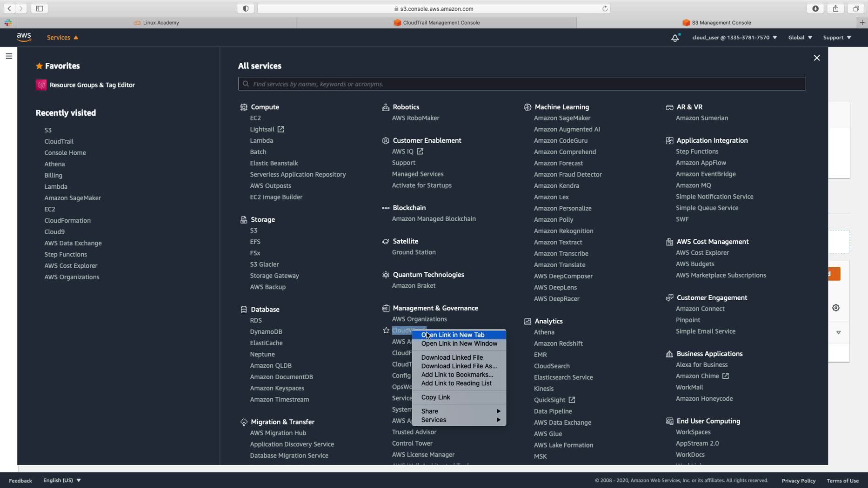
Task: Open Amazon Braket under Quantum Technologies
Action: [x=414, y=286]
